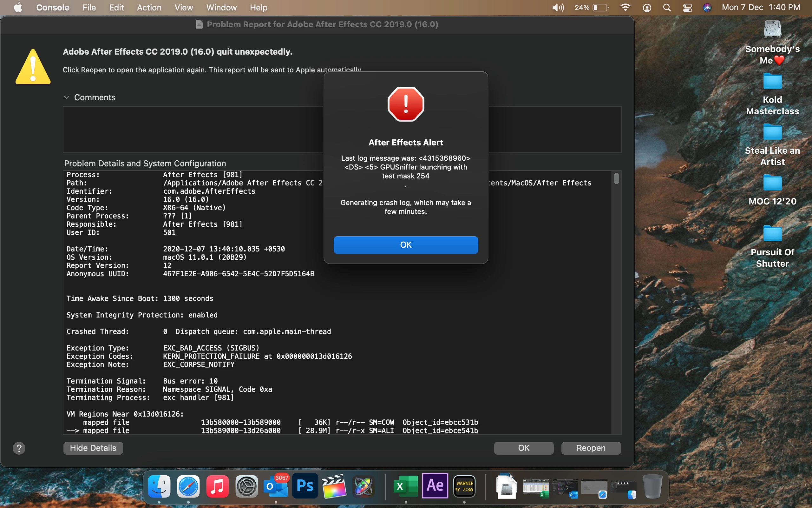Open Excel from the Dock
This screenshot has height=508, width=812.
point(406,486)
